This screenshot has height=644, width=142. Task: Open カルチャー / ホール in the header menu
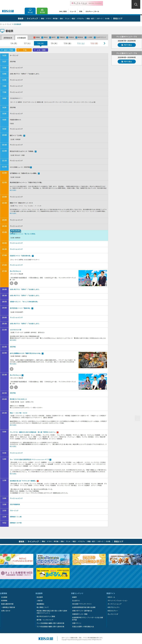tap(92, 11)
